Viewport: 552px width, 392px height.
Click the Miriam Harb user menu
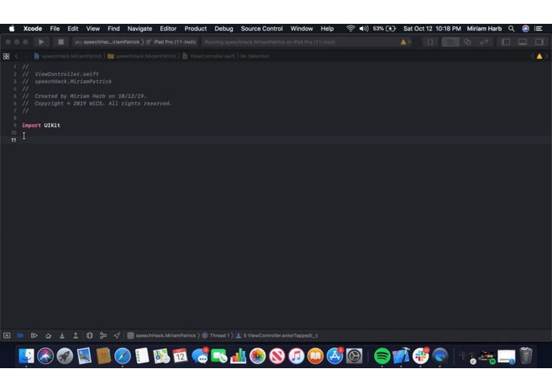tap(484, 29)
